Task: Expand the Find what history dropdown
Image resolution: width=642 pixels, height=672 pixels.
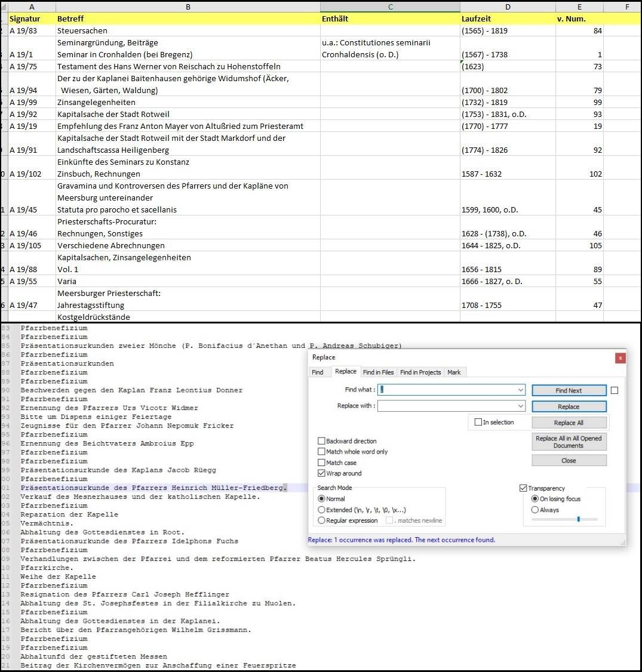Action: (x=521, y=390)
